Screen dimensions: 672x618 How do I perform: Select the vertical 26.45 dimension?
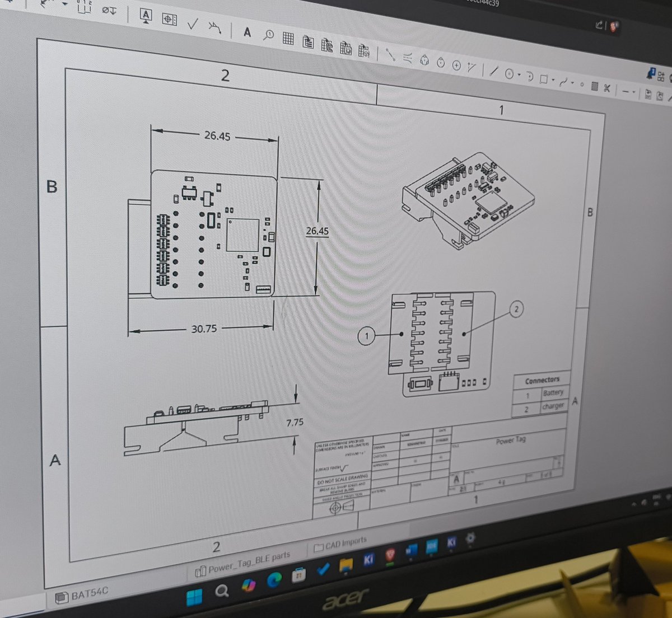(318, 231)
